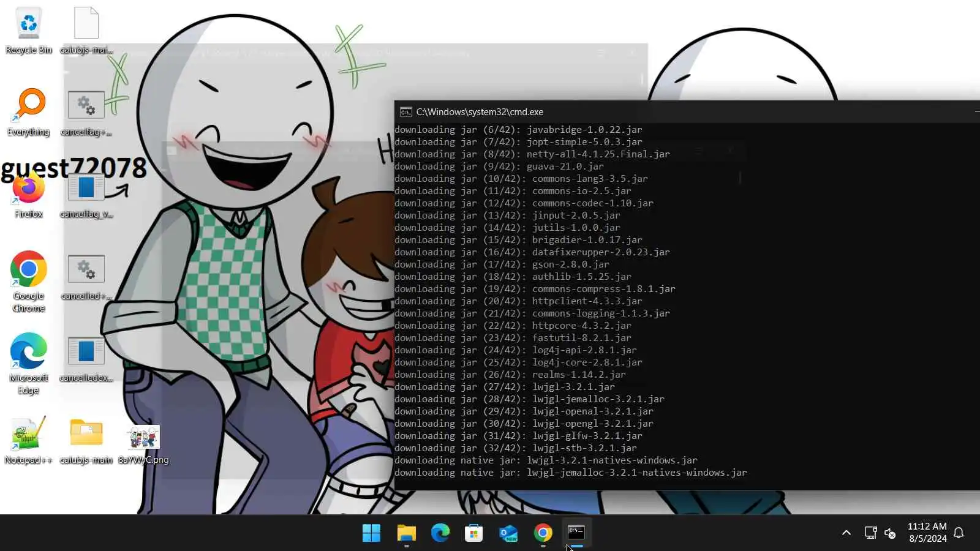Click the commons-io-2.5.jar line
Screen dimensions: 980x551
[x=513, y=191]
